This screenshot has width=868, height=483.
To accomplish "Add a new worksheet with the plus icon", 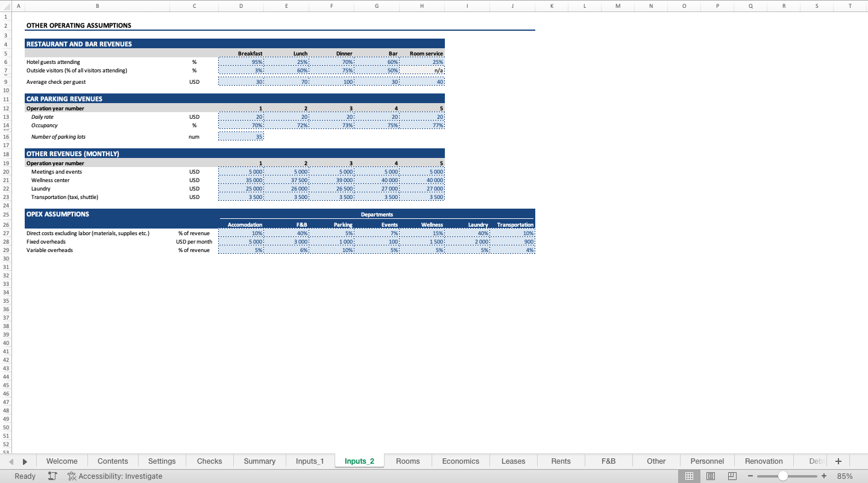I will pyautogui.click(x=838, y=461).
